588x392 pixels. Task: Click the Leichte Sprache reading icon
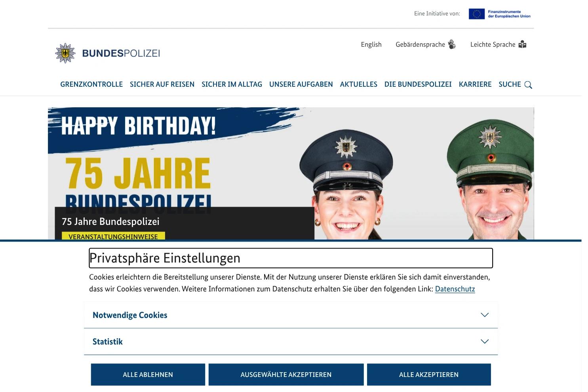tap(522, 44)
